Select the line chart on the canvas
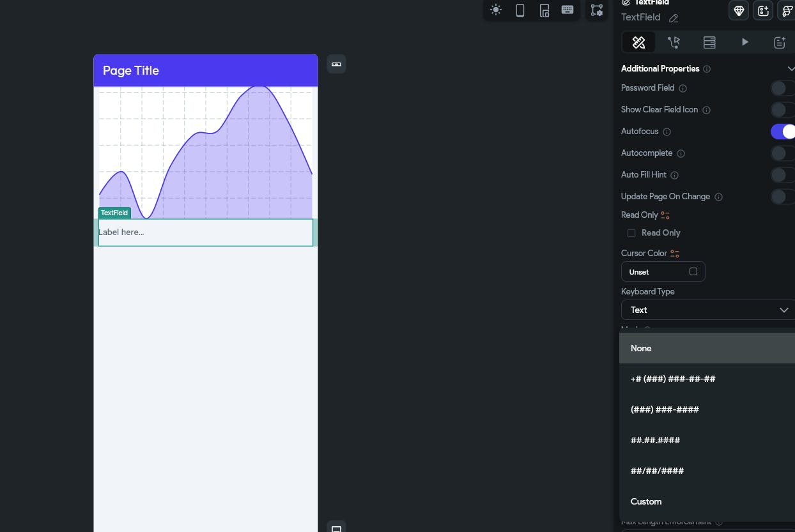Viewport: 795px width, 532px height. 206,153
